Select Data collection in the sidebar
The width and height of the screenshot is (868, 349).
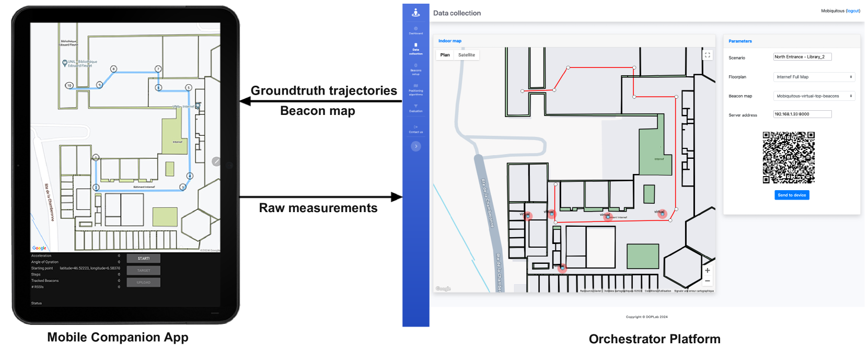coord(416,49)
